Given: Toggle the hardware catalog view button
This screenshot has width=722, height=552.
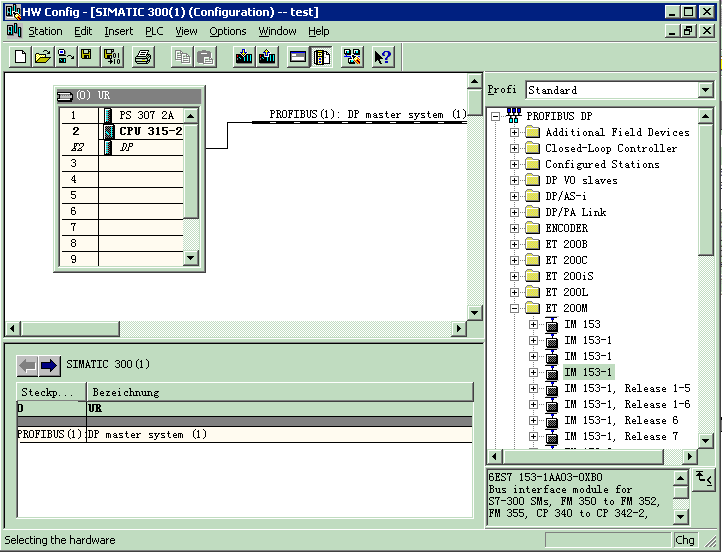Looking at the screenshot, I should pyautogui.click(x=321, y=57).
